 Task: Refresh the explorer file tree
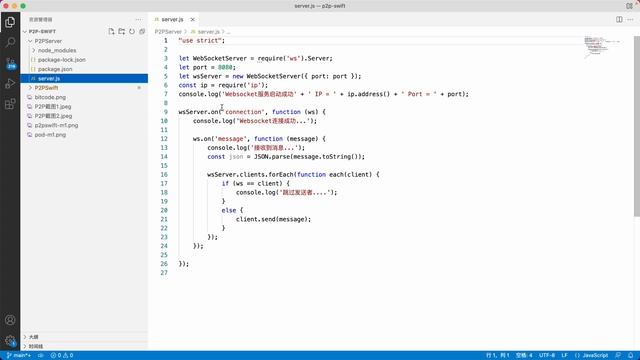point(132,31)
